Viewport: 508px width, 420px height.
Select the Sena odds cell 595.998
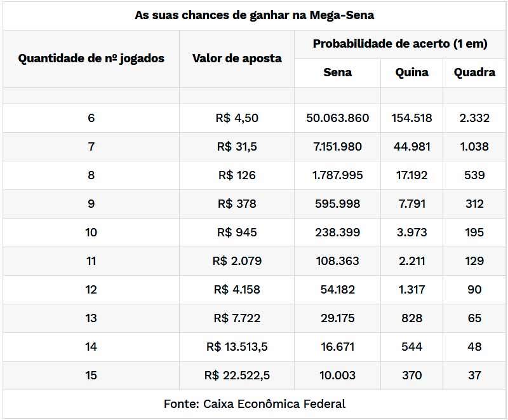point(337,204)
